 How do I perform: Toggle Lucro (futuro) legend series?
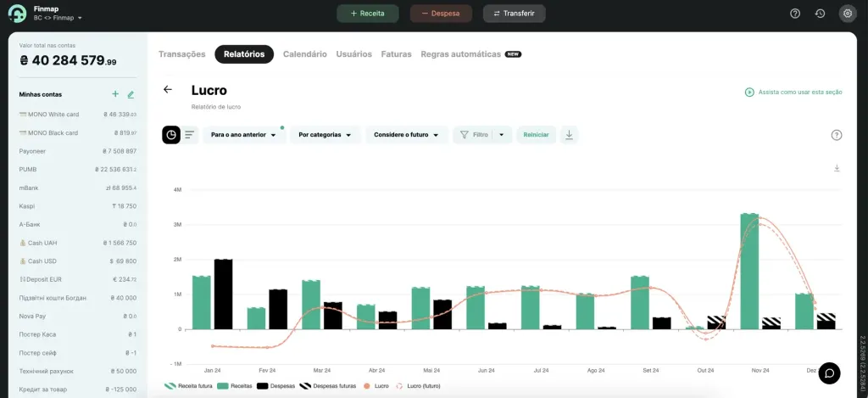pos(418,386)
